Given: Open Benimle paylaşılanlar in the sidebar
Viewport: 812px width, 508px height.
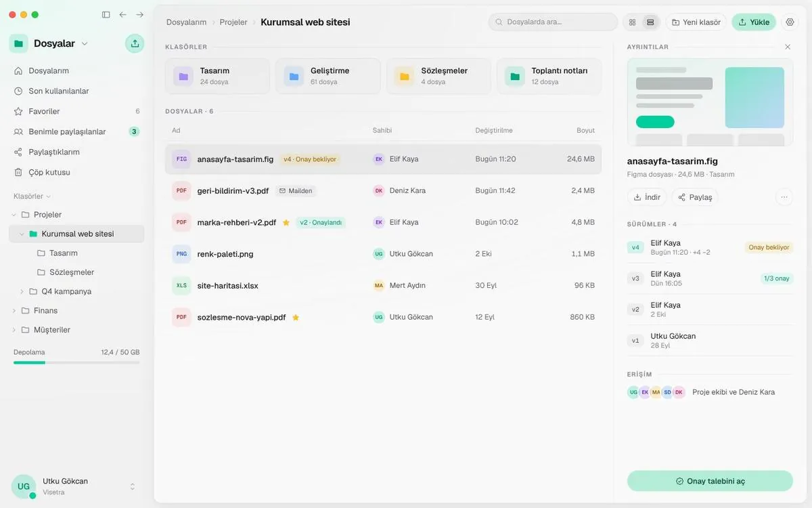Looking at the screenshot, I should click(x=76, y=131).
